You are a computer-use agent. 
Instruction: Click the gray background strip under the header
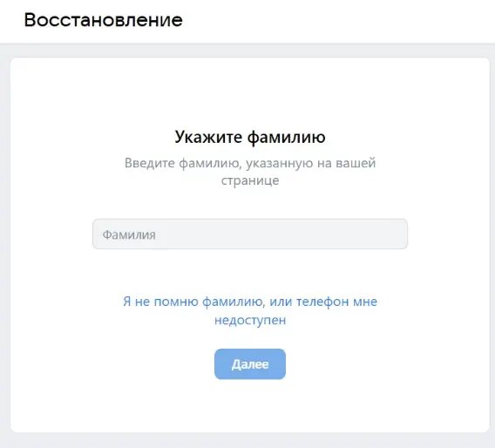(x=247, y=50)
